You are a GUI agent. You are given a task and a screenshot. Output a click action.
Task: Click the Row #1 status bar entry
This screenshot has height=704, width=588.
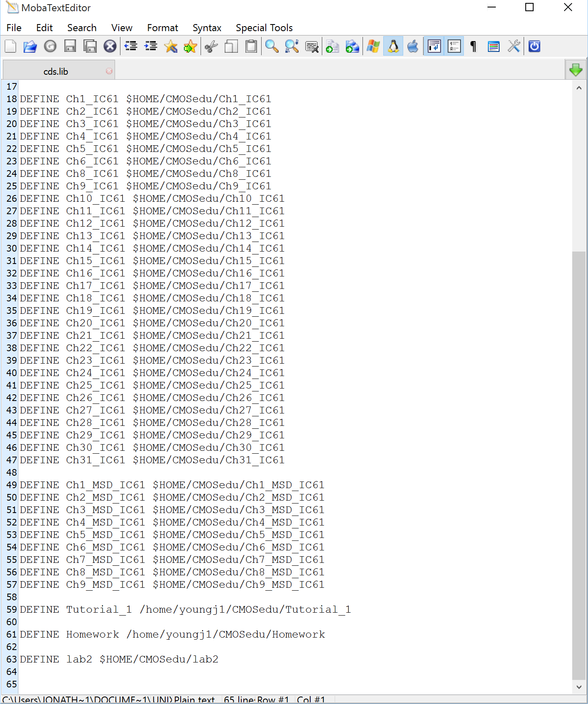pos(273,699)
